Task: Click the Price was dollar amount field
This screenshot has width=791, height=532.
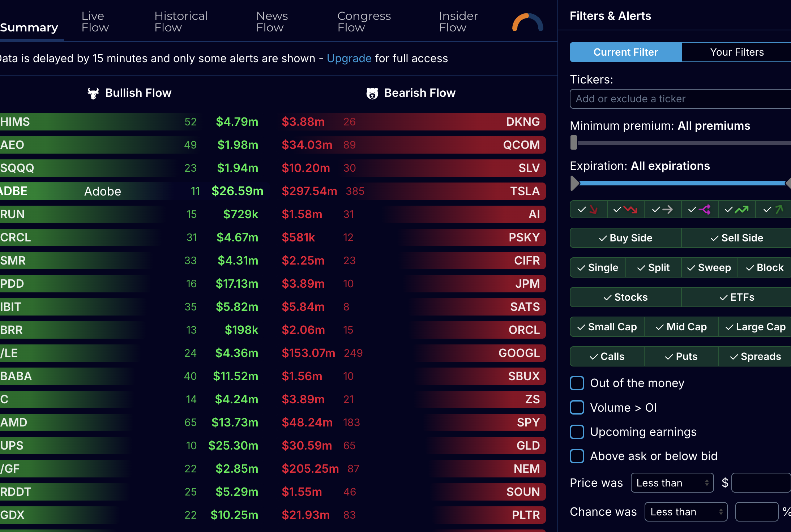Action: (x=761, y=483)
